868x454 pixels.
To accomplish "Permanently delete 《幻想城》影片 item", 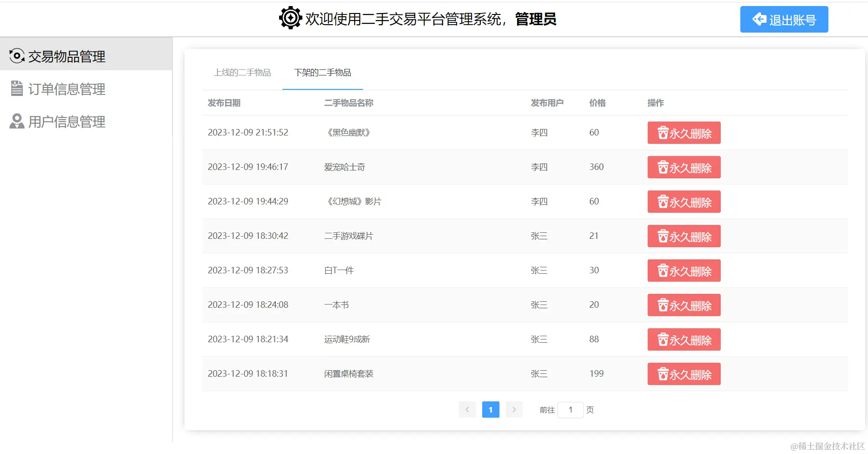I will coord(684,202).
